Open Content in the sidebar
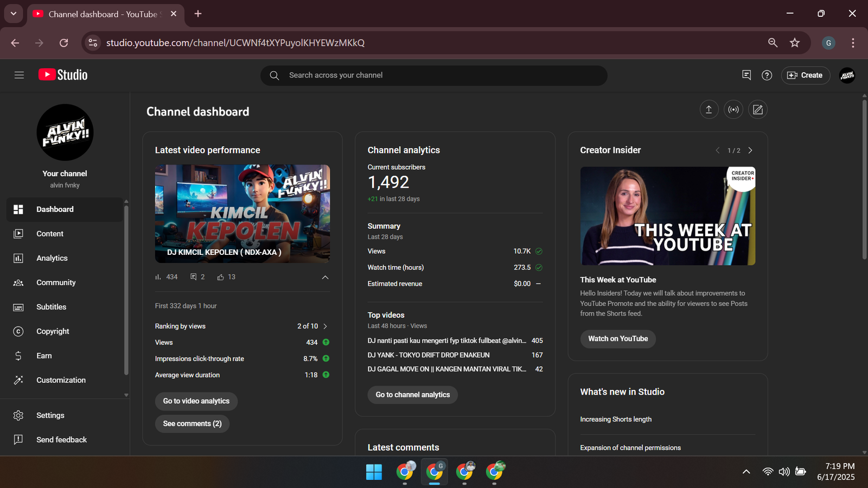The width and height of the screenshot is (868, 488). click(65, 234)
